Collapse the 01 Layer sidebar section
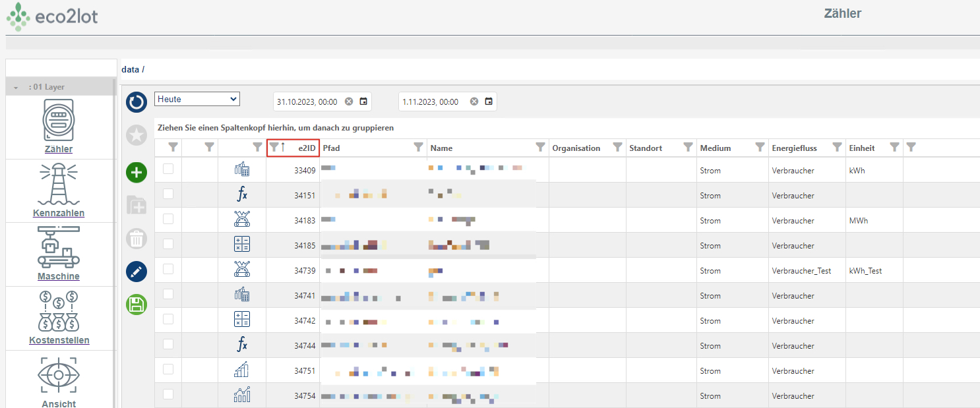Viewport: 980px width, 408px height. [16, 87]
